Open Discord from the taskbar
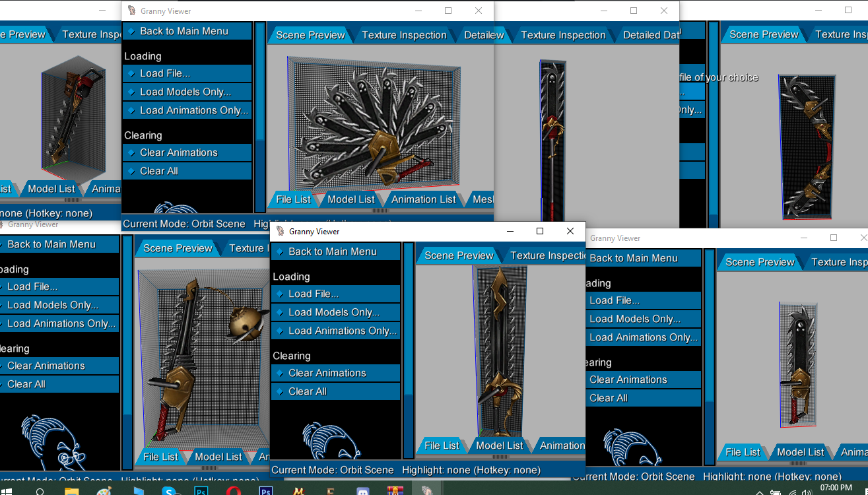The height and width of the screenshot is (495, 868). [x=362, y=491]
